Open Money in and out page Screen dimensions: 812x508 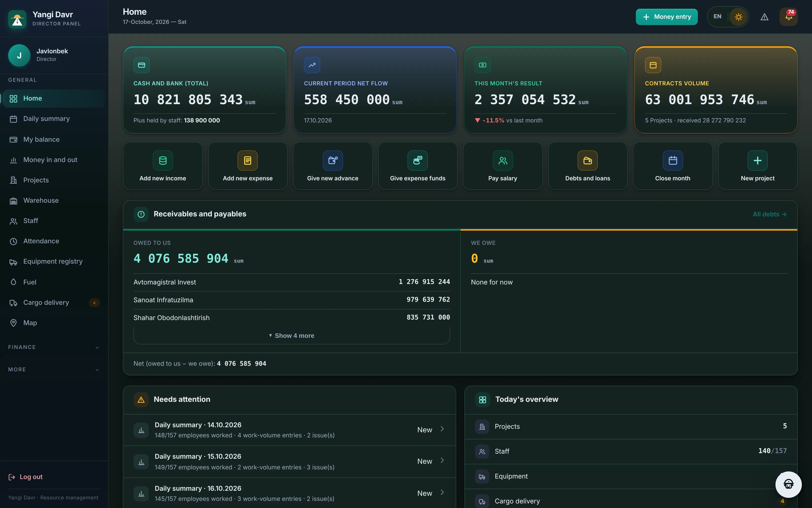(x=54, y=160)
